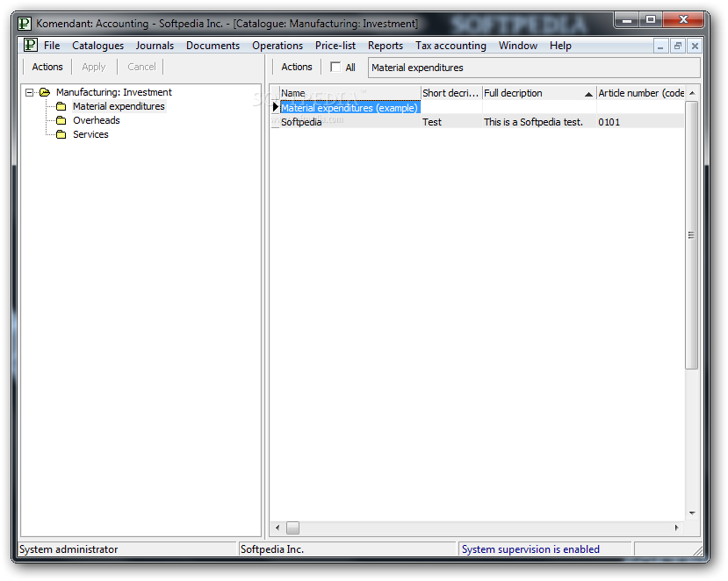
Task: Click the 0101 article number cell
Action: [640, 122]
